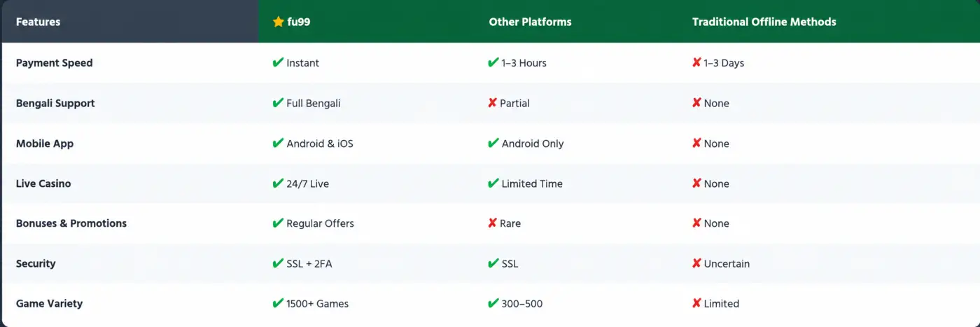Click green checkmark beside 300–500
This screenshot has height=327, width=980.
click(493, 303)
